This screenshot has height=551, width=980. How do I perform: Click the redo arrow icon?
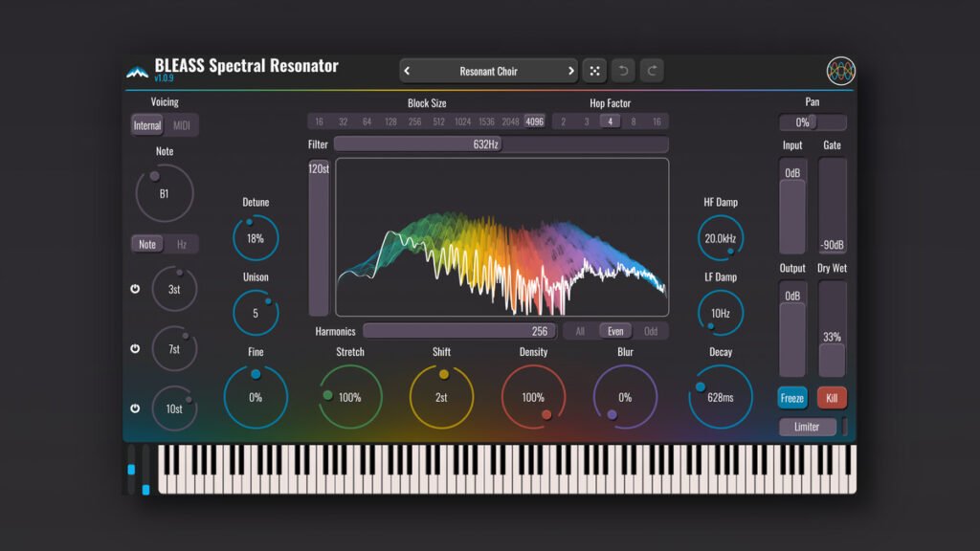pyautogui.click(x=652, y=71)
